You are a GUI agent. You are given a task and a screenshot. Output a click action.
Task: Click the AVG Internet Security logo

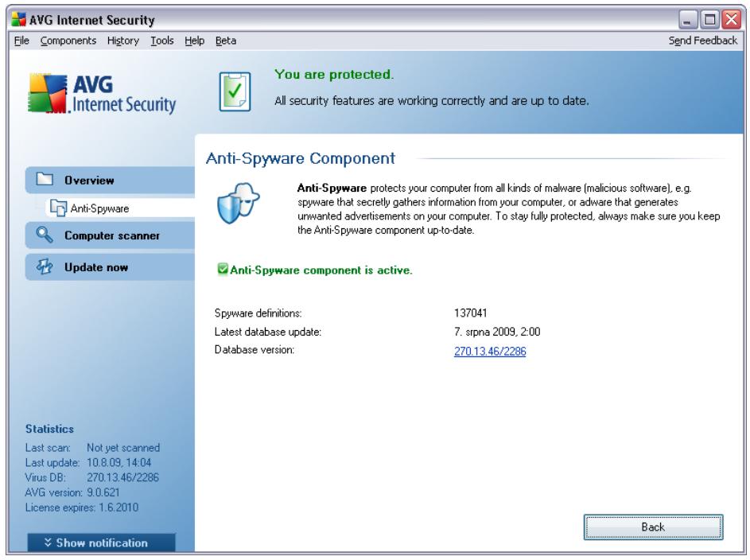102,94
